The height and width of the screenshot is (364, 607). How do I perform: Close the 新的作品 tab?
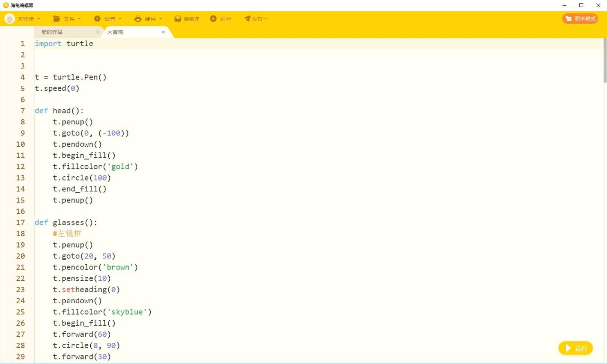(97, 32)
